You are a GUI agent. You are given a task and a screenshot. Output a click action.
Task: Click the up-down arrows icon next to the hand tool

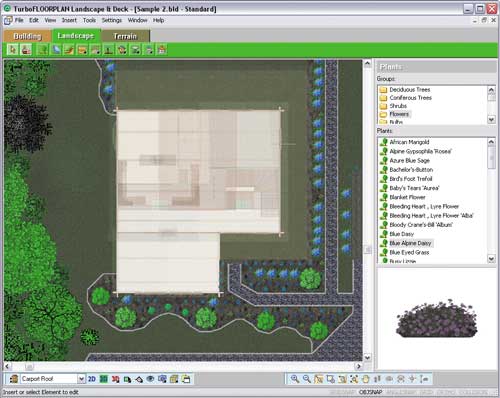coord(377,379)
